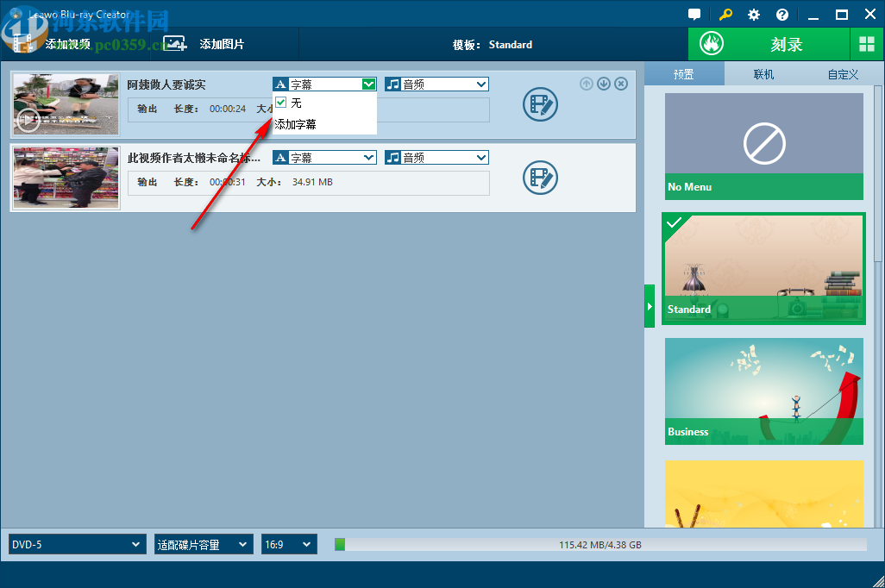
Task: Click the 添加视频 add video icon
Action: coord(22,42)
